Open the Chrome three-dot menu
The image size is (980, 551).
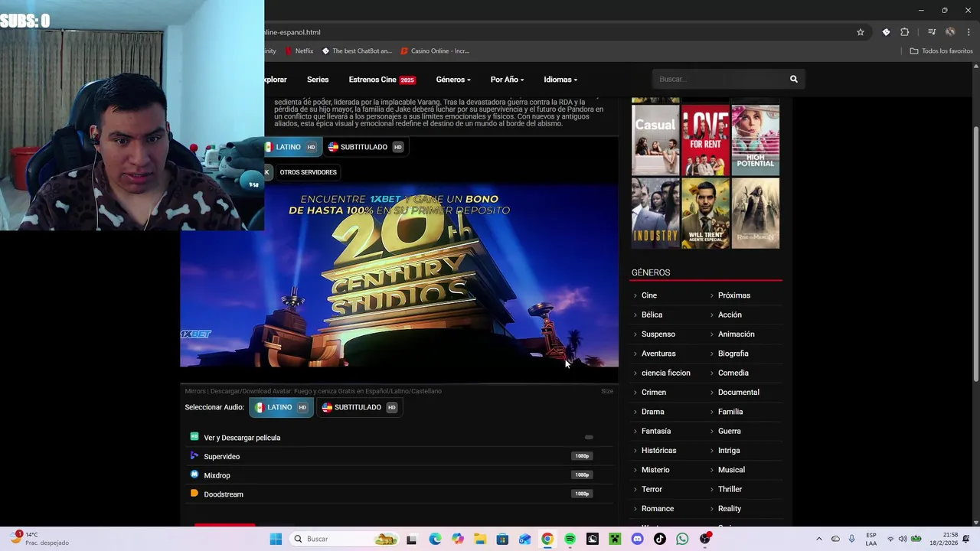pyautogui.click(x=969, y=32)
